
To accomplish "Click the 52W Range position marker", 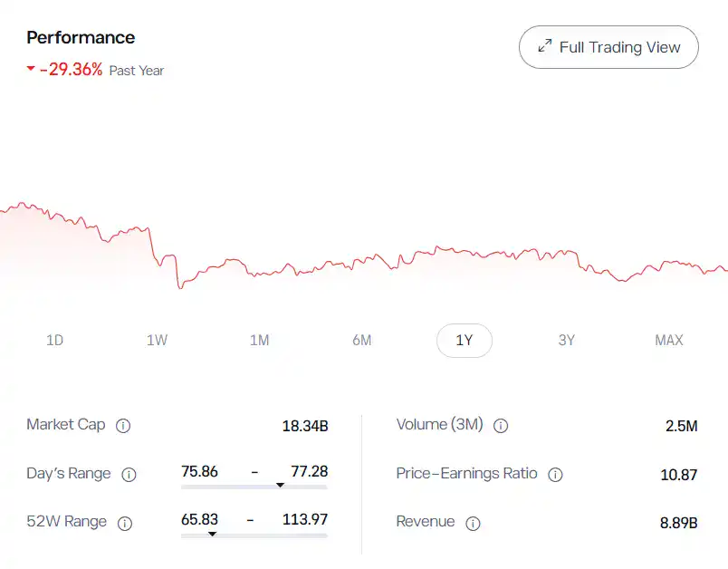I will [213, 533].
